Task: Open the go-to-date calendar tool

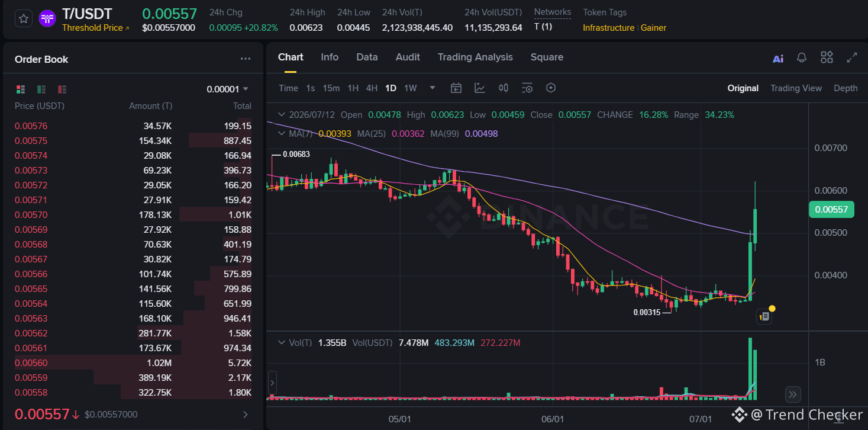Action: tap(456, 88)
